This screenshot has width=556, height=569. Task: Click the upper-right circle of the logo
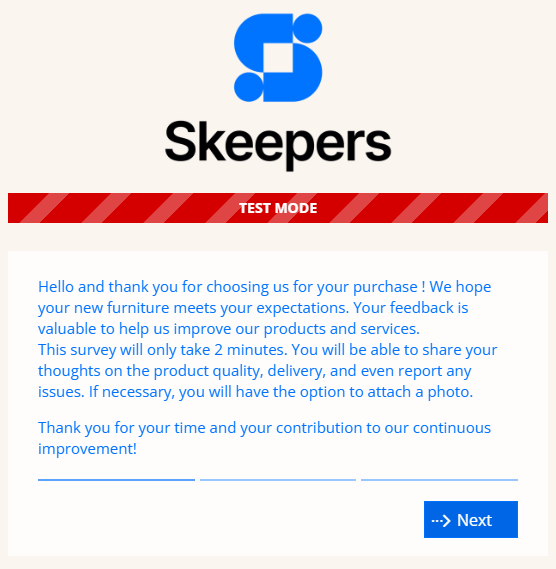click(308, 28)
